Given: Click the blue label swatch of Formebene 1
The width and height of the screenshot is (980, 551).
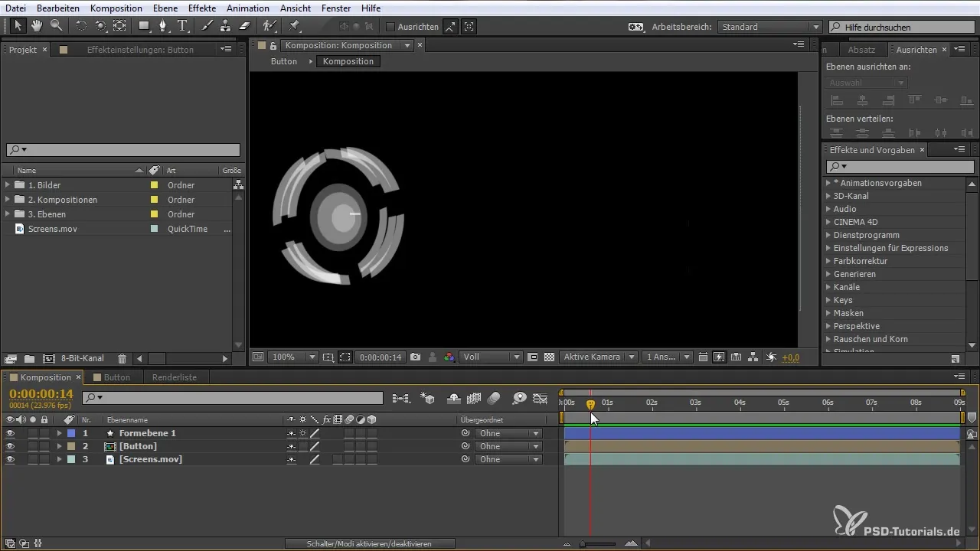Looking at the screenshot, I should coord(71,433).
